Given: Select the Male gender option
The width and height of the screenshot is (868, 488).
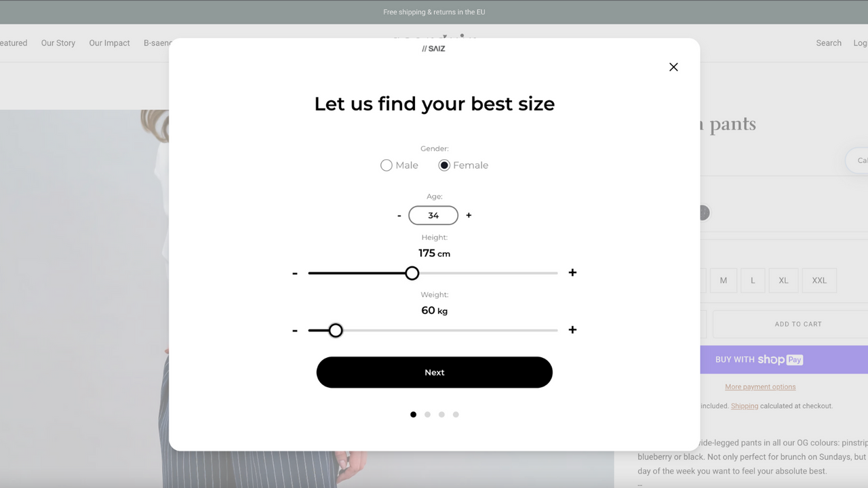Looking at the screenshot, I should point(386,165).
